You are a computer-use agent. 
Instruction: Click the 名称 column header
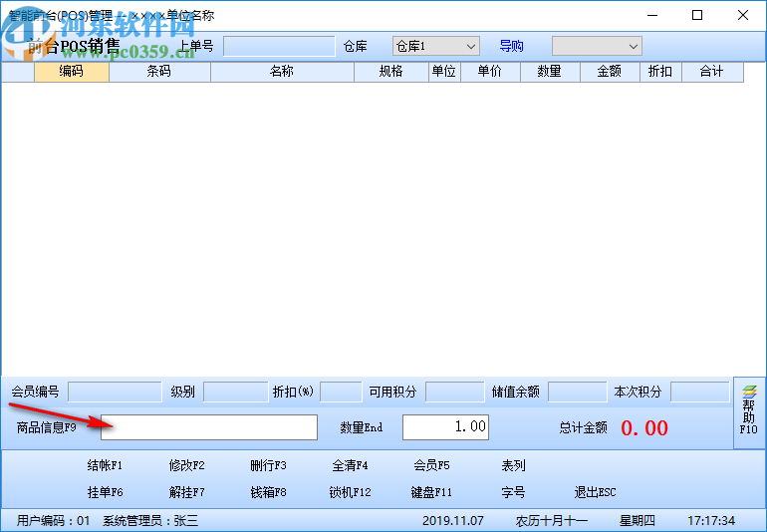282,72
